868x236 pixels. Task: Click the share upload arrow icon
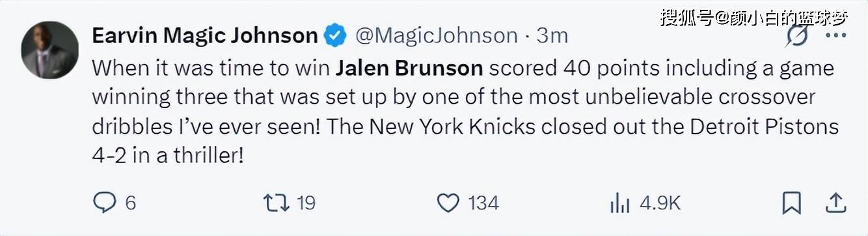point(835,203)
